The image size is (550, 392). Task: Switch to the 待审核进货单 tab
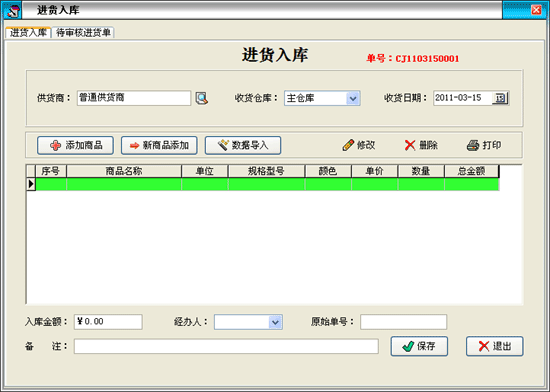(83, 33)
